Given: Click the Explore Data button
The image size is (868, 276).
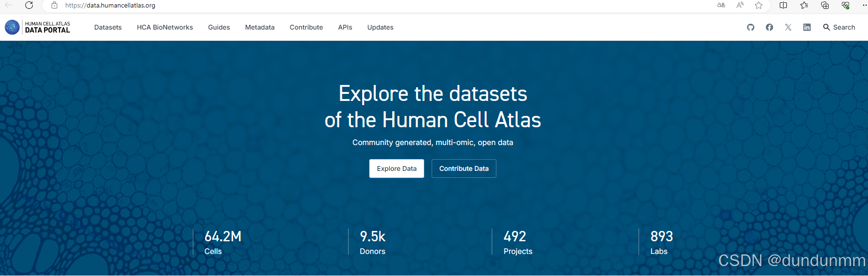Looking at the screenshot, I should click(396, 169).
